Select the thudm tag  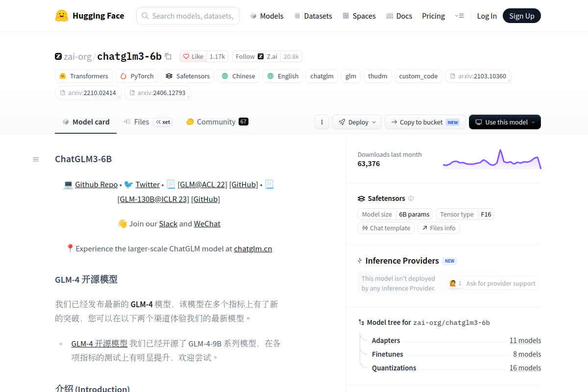(378, 76)
